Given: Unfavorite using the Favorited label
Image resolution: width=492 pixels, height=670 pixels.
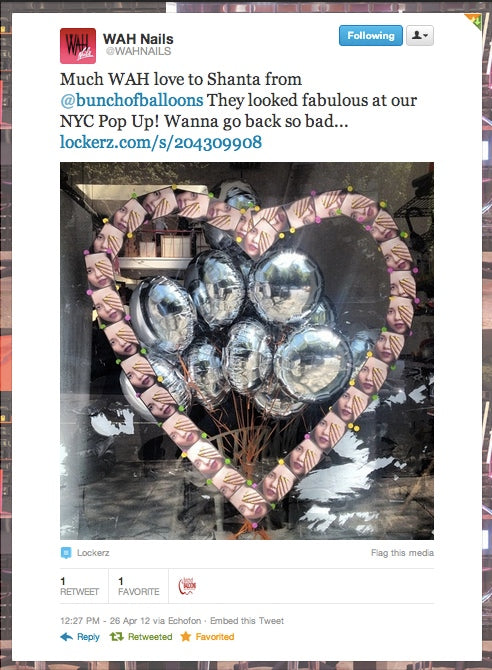Looking at the screenshot, I should (x=215, y=637).
